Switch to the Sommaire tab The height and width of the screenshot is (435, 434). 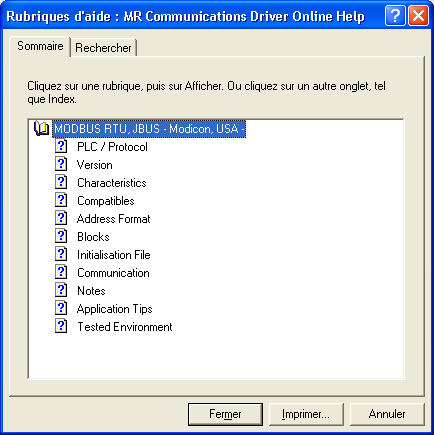[x=40, y=46]
